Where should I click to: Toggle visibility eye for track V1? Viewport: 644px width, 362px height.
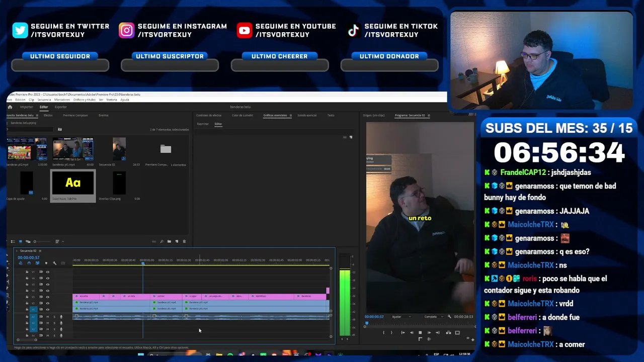[48, 309]
